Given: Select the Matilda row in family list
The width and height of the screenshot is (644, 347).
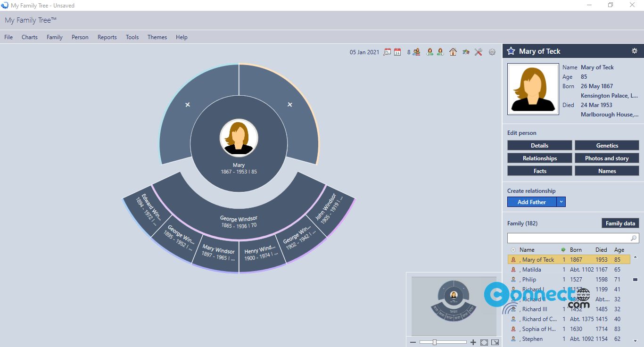Looking at the screenshot, I should pyautogui.click(x=570, y=270).
